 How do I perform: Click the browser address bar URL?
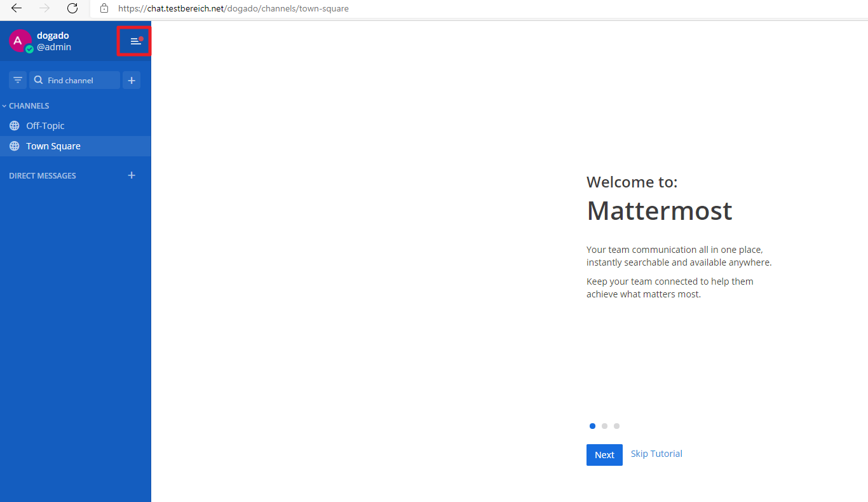tap(233, 9)
